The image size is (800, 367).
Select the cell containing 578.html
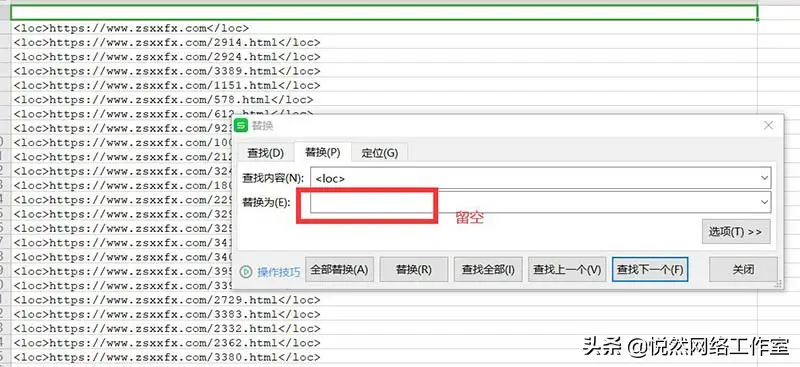tap(384, 100)
